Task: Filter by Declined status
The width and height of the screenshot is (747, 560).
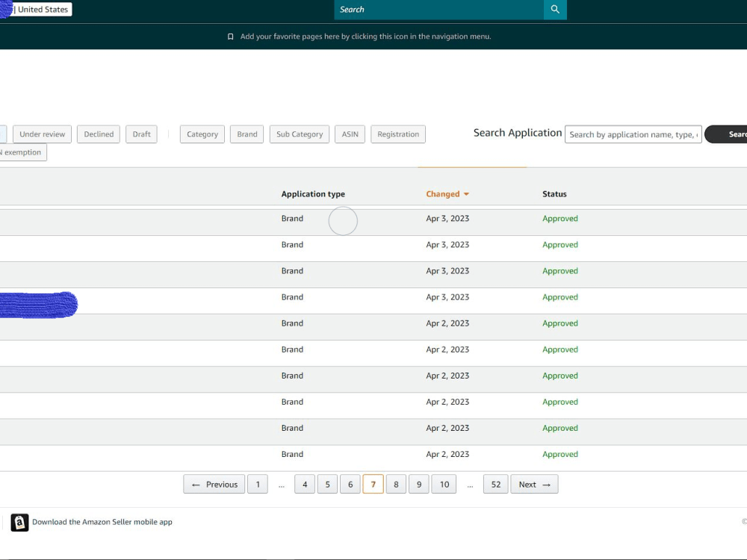Action: [x=99, y=134]
